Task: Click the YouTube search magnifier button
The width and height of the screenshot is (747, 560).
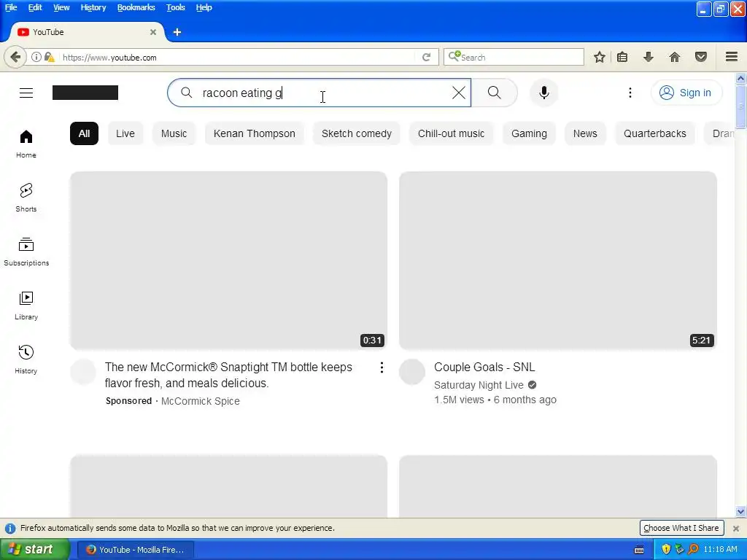Action: click(x=495, y=93)
